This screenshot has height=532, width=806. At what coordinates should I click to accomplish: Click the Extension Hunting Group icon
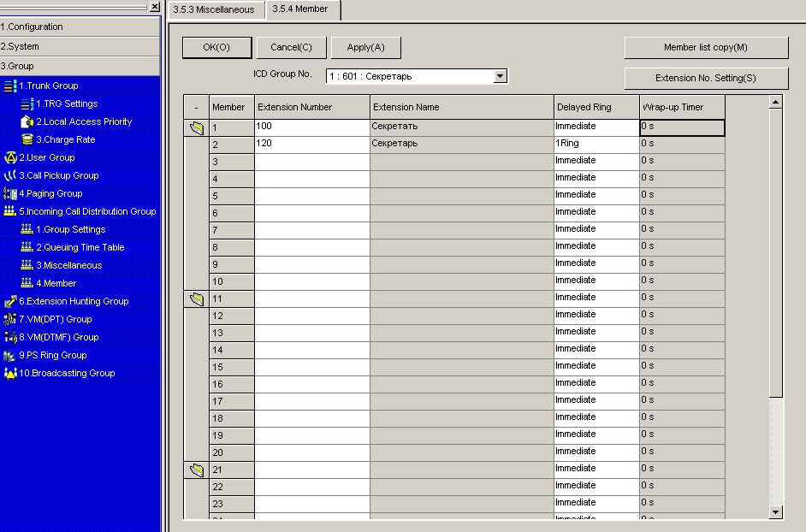click(x=9, y=302)
